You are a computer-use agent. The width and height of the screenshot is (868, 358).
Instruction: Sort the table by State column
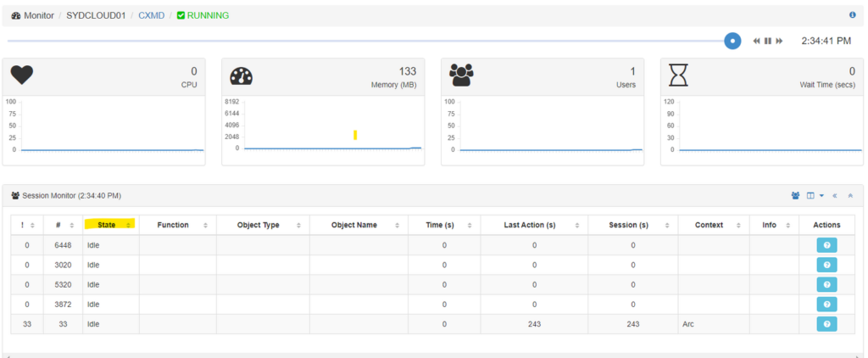tap(110, 225)
